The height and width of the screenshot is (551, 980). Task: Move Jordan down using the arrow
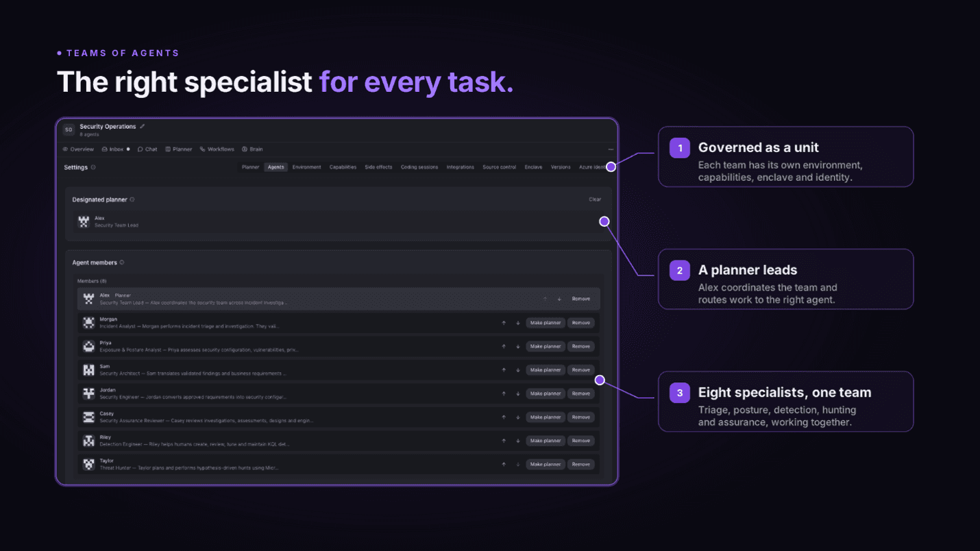point(518,393)
